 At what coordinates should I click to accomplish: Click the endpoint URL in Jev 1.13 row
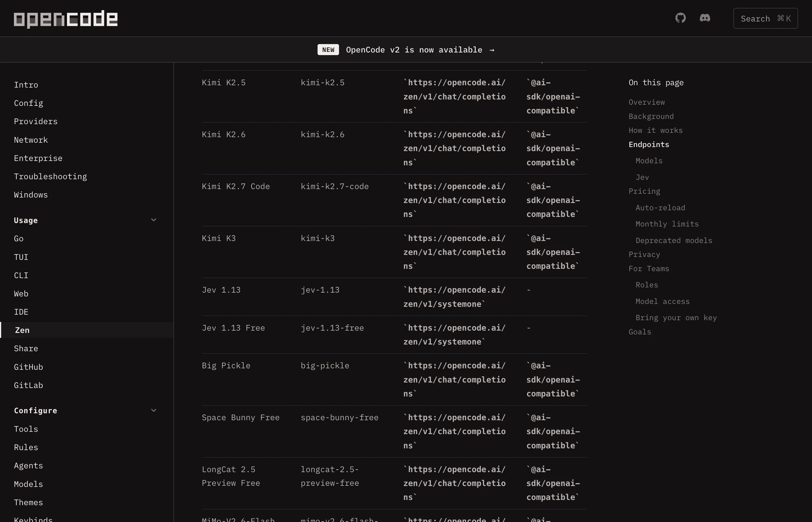click(454, 297)
